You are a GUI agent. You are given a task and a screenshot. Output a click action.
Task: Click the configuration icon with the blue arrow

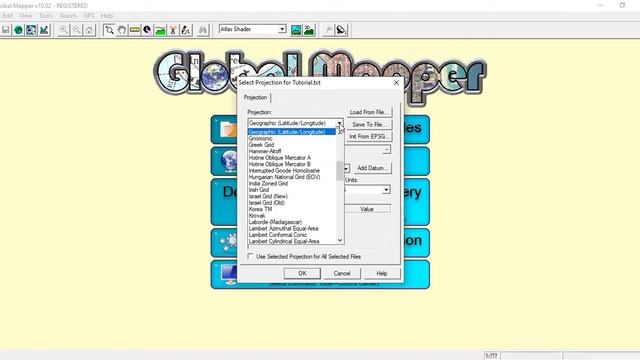pos(44,30)
